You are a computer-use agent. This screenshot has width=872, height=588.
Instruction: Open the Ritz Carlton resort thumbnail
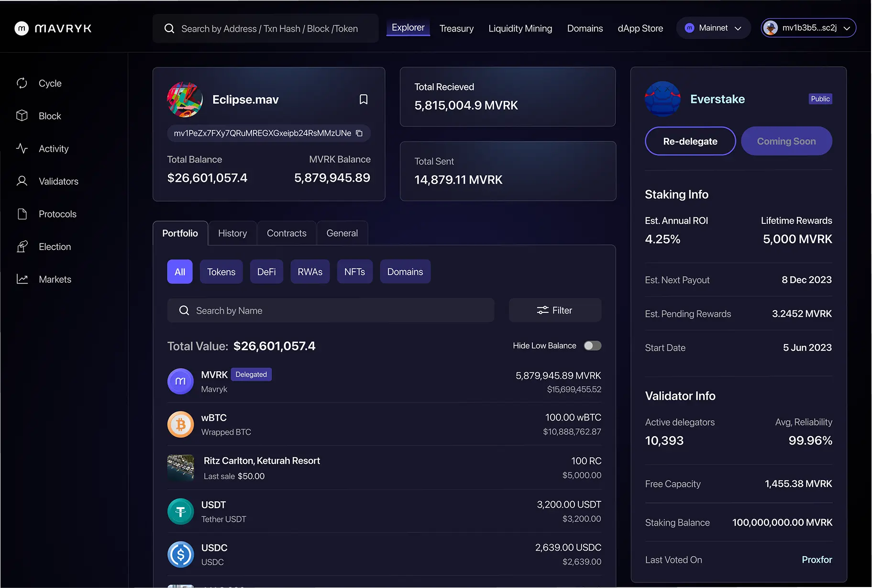181,467
